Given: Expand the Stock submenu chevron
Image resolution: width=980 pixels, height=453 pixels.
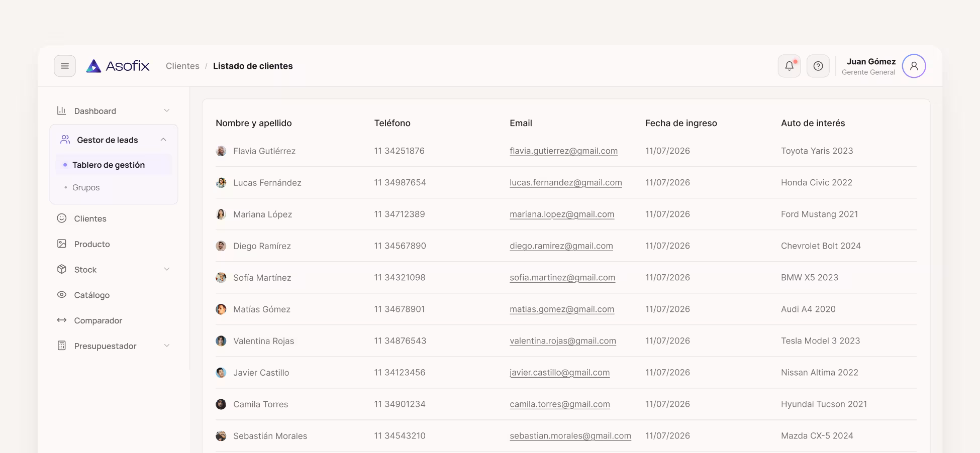Looking at the screenshot, I should pos(167,269).
